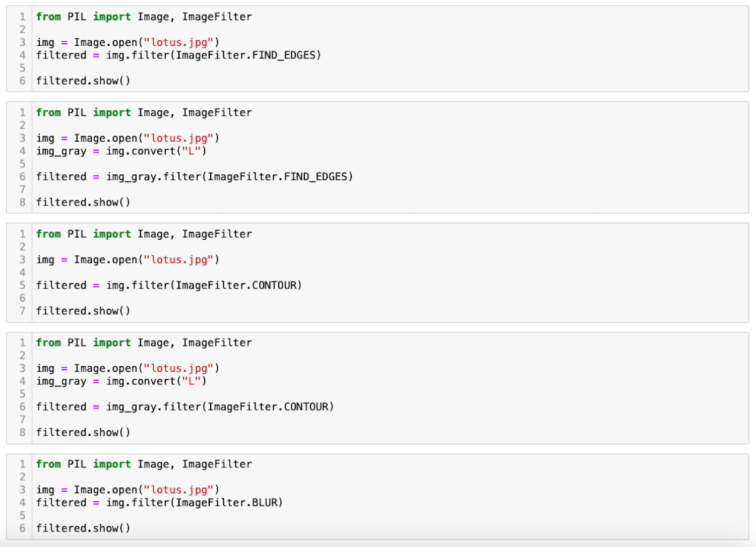The height and width of the screenshot is (547, 756).
Task: Click line number 7 in third code cell
Action: (x=22, y=311)
